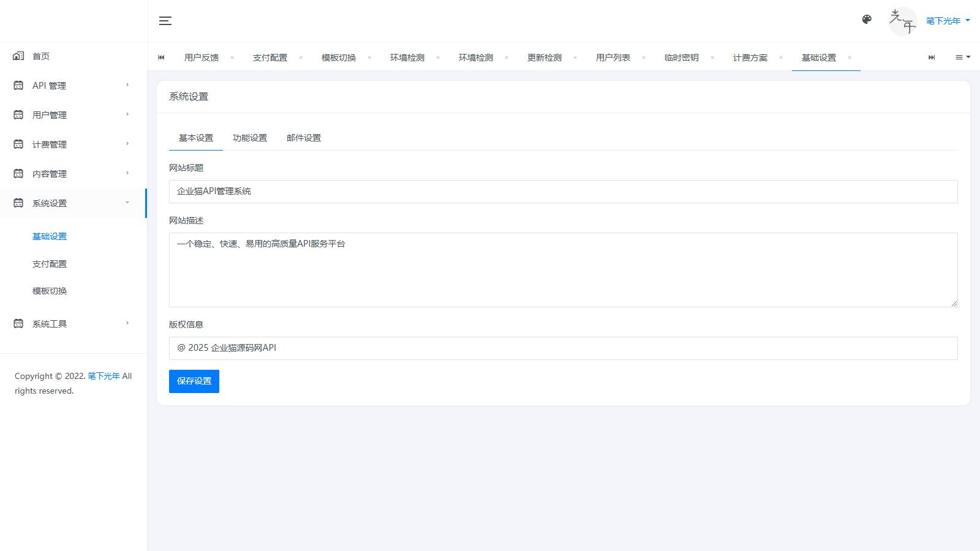
Task: Click the hamburger menu to collapse sidebar
Action: pos(165,20)
